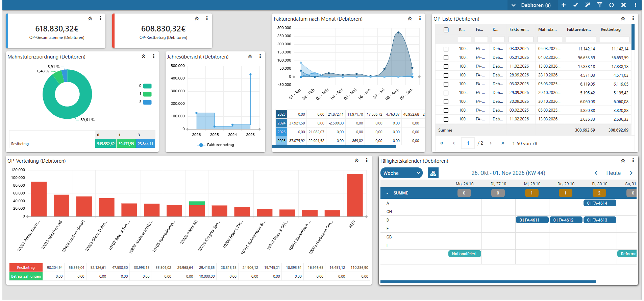This screenshot has height=301, width=644.
Task: Click the Heute button in calendar
Action: (x=613, y=173)
